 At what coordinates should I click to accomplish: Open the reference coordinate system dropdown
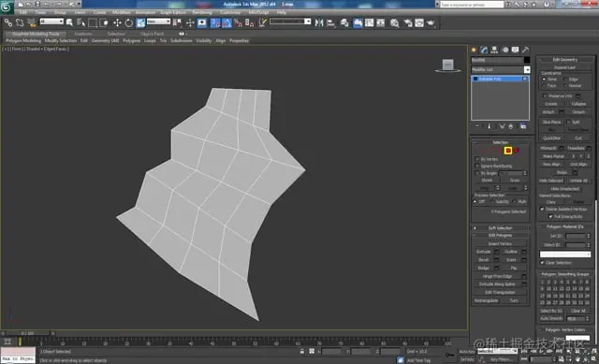(158, 22)
